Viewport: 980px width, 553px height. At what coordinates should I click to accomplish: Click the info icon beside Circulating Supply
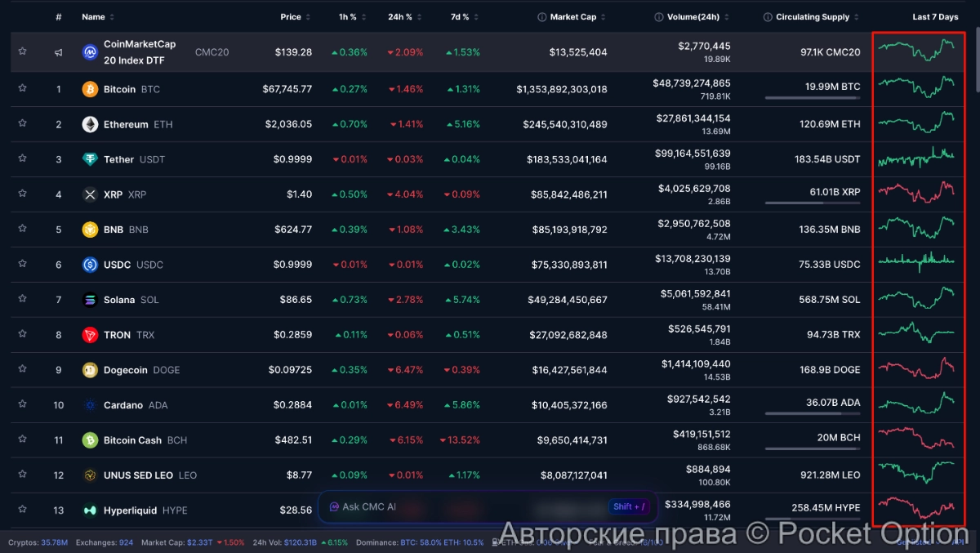pos(768,17)
